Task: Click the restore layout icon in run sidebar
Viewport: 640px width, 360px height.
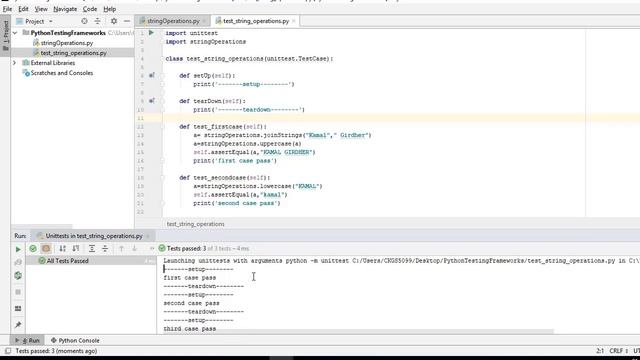Action: [x=18, y=309]
